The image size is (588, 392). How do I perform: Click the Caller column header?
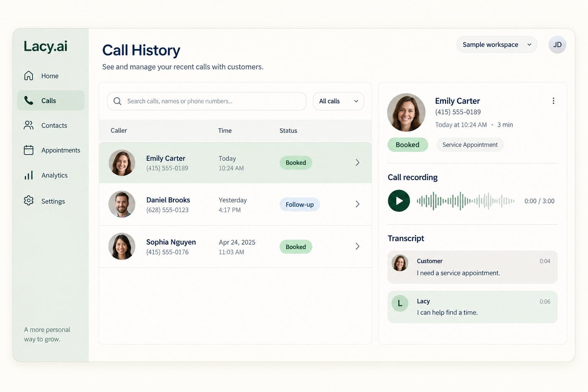click(119, 131)
